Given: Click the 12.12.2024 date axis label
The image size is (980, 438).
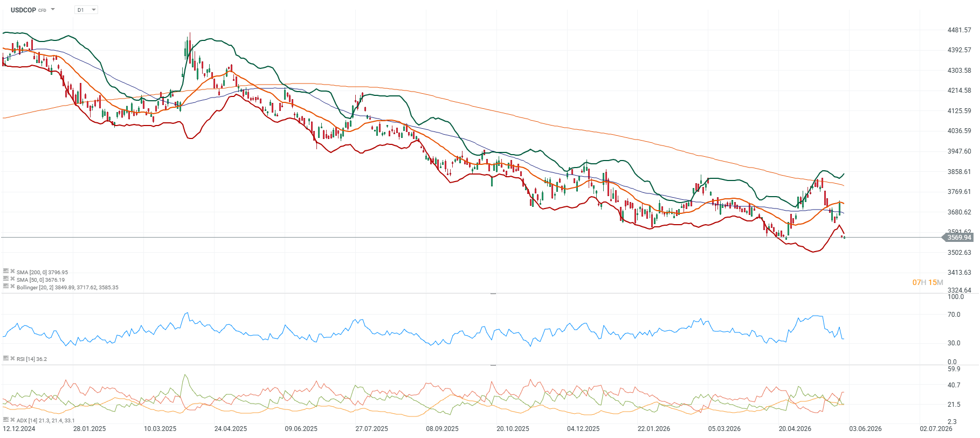Looking at the screenshot, I should click(19, 429).
